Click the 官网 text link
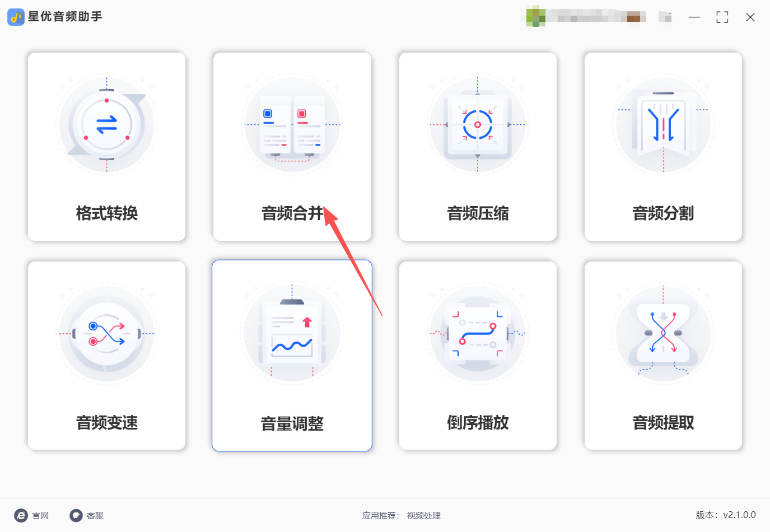This screenshot has width=770, height=532. tap(40, 516)
